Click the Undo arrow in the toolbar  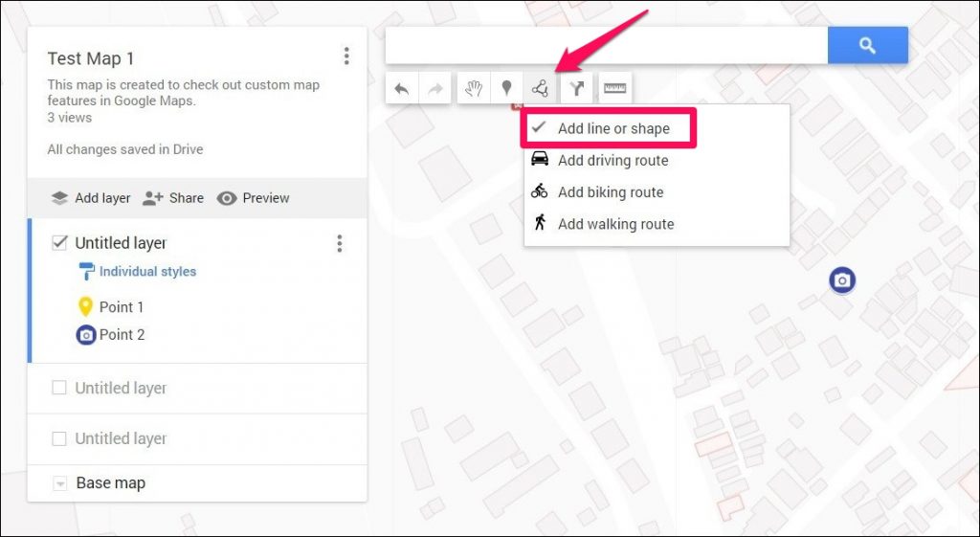pos(402,89)
